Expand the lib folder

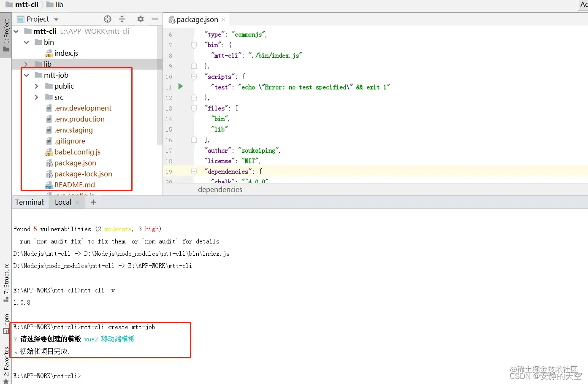pos(27,64)
